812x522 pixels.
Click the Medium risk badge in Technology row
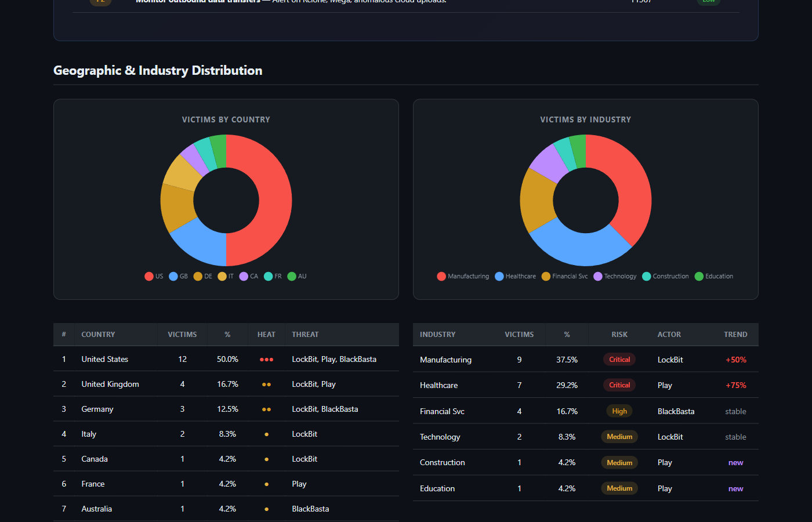pos(619,437)
